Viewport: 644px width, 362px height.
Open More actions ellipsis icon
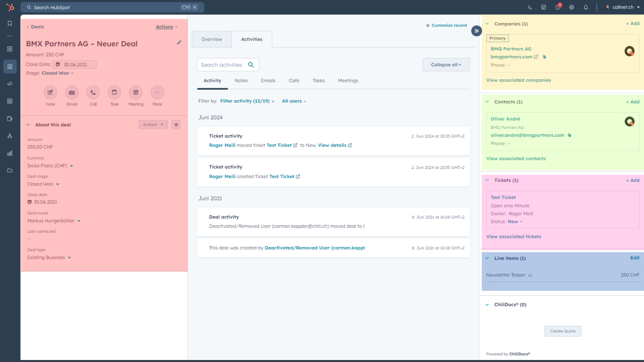coord(157,93)
